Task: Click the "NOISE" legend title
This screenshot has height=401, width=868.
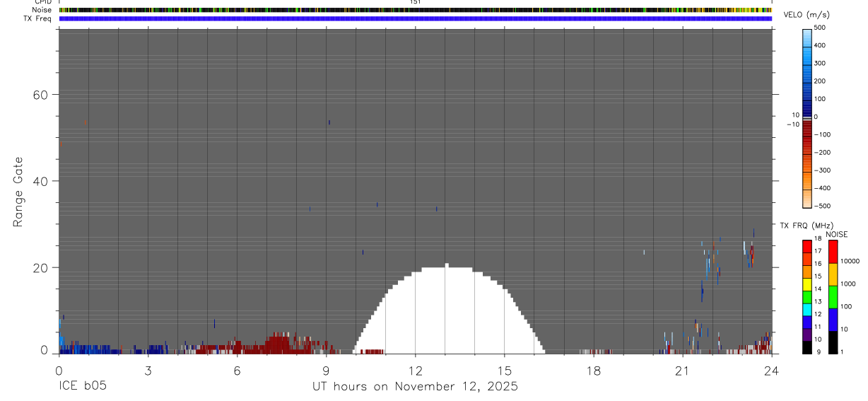Action: coord(836,234)
